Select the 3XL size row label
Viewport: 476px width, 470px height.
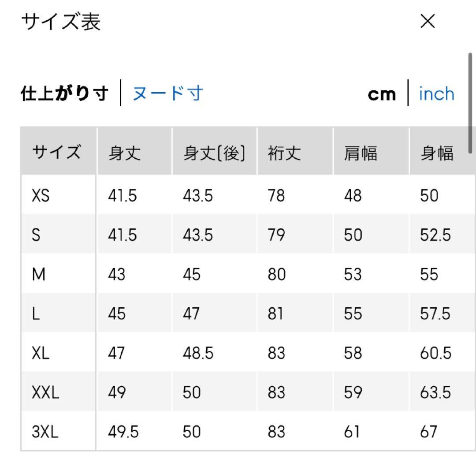[45, 431]
